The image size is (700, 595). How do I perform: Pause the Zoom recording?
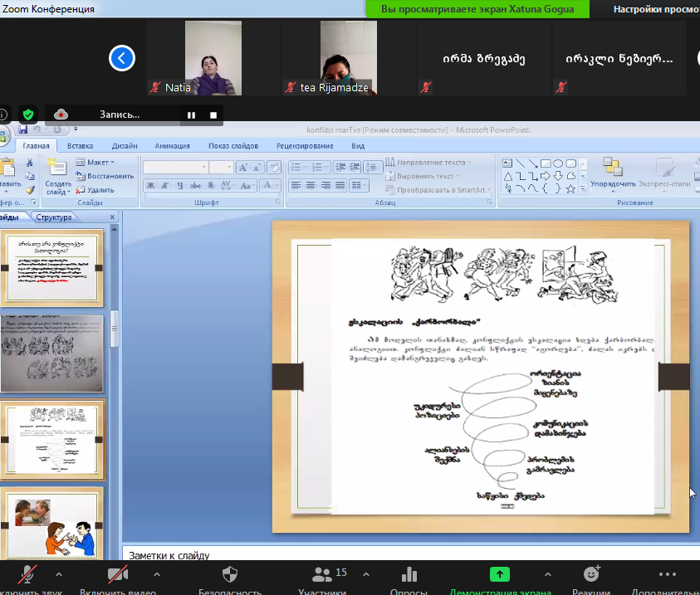click(191, 115)
